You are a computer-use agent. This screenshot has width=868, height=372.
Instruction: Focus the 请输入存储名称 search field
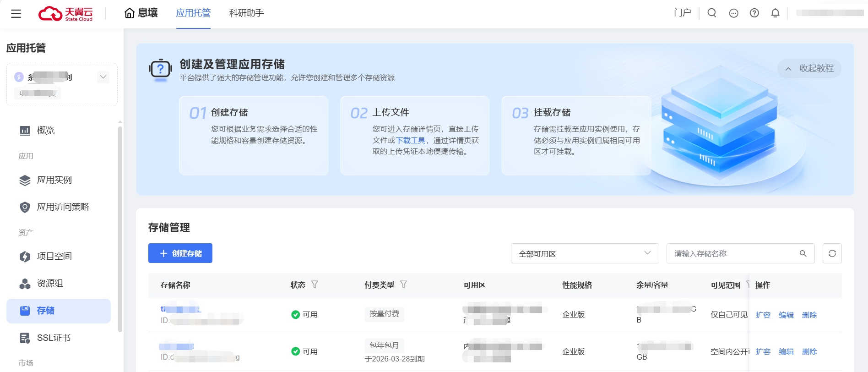tap(735, 253)
